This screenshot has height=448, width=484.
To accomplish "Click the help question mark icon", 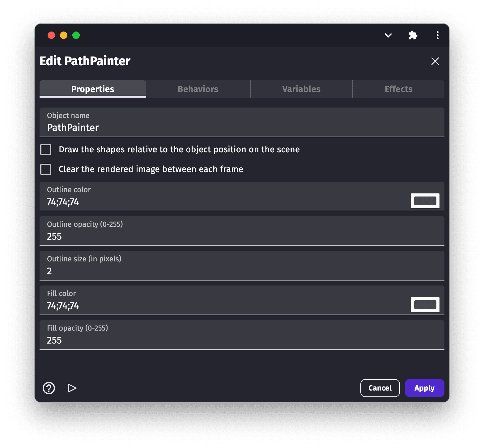I will (x=49, y=388).
